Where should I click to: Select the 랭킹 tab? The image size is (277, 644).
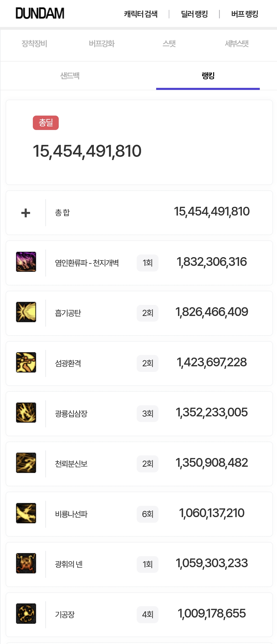(x=208, y=76)
